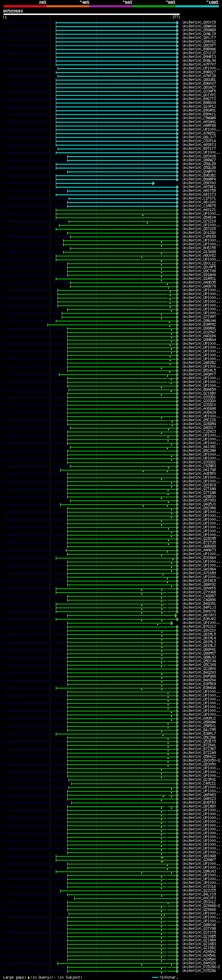222x980 pixels.
Task: Select the UniRef100_B0EC55 label
Action: 199,248
